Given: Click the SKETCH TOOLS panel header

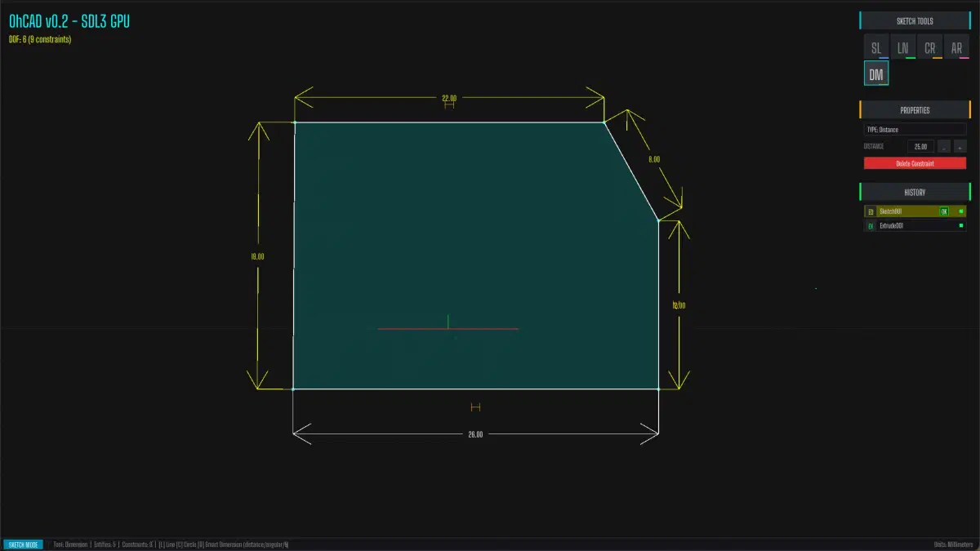Looking at the screenshot, I should [915, 20].
